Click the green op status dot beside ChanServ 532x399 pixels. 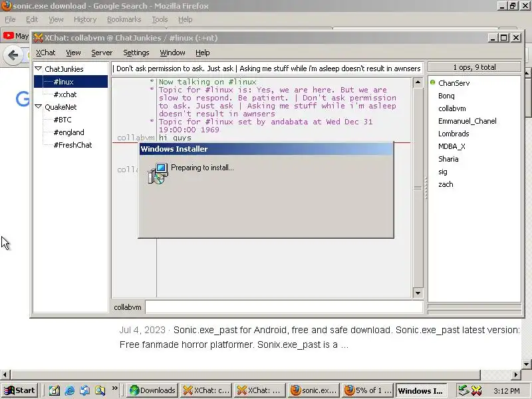click(x=433, y=82)
